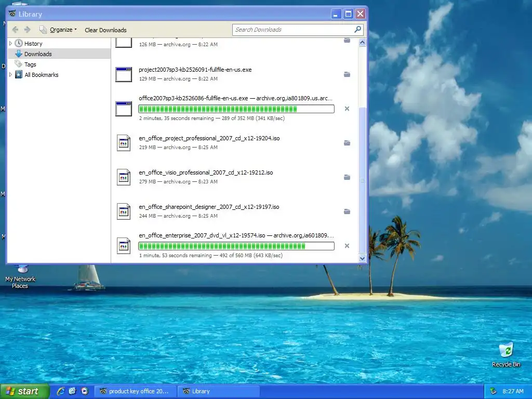532x399 pixels.
Task: Click the project professional iso file icon
Action: coord(124,143)
